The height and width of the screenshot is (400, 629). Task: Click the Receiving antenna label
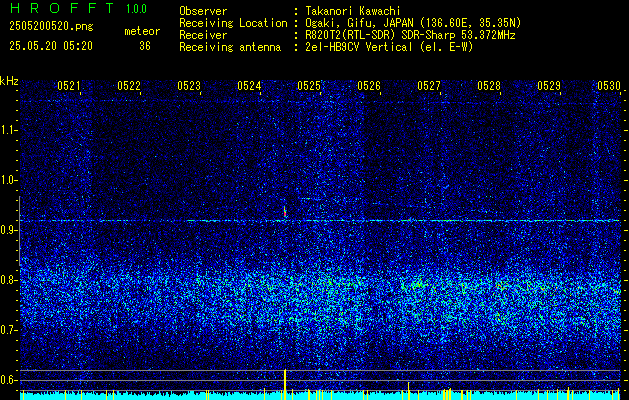[x=230, y=47]
